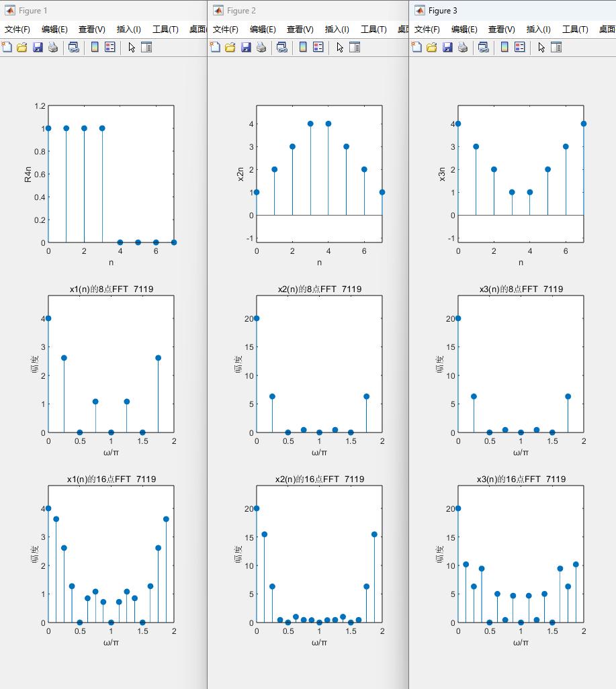Viewport: 616px width, 689px height.
Task: Open Property Inspector in Figure 3
Action: point(556,47)
